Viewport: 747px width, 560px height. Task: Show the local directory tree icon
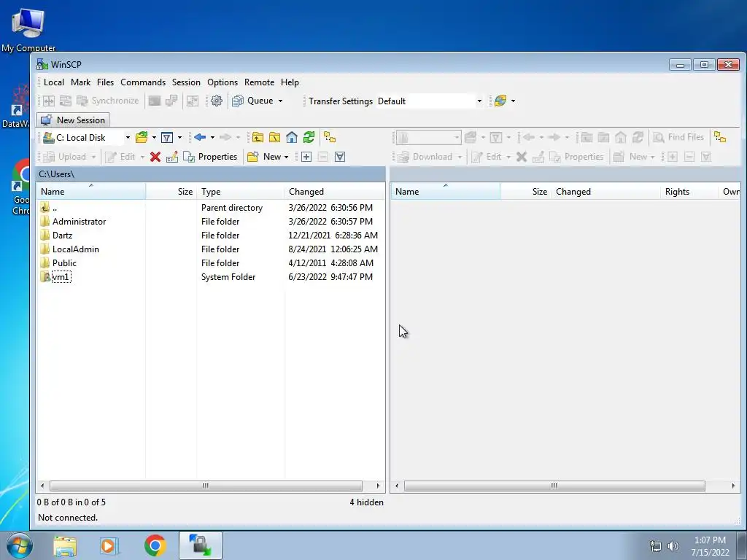pos(330,138)
